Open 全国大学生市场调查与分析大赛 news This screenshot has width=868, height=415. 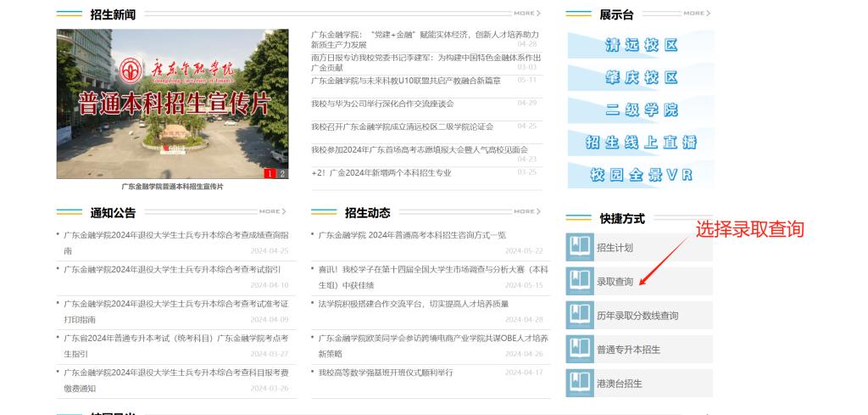433,277
